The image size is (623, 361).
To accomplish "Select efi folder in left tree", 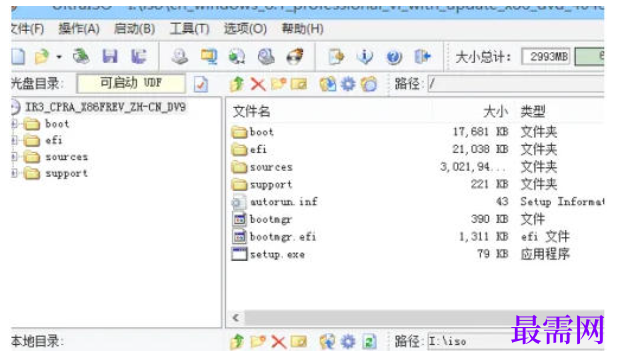I will [x=54, y=140].
